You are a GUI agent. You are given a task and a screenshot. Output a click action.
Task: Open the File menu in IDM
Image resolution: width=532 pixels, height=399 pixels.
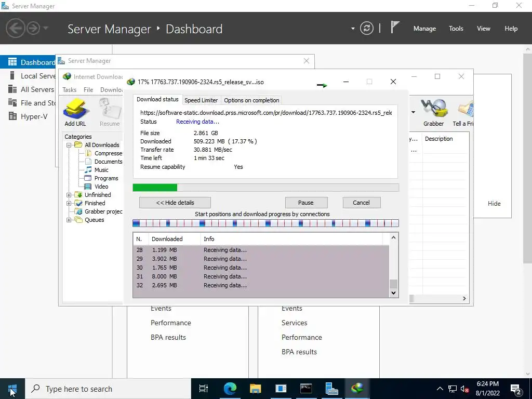coord(88,89)
